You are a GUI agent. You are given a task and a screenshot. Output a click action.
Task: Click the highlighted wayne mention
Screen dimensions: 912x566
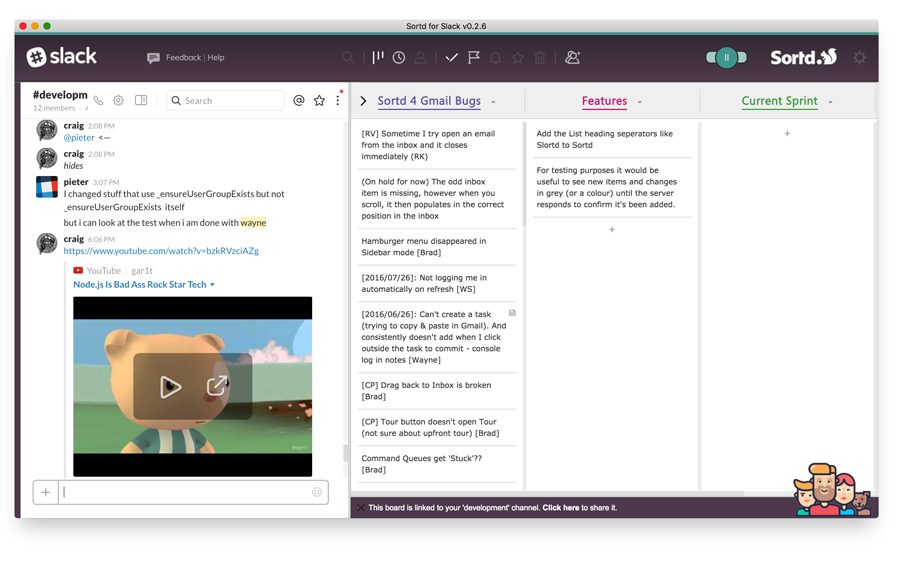coord(254,223)
